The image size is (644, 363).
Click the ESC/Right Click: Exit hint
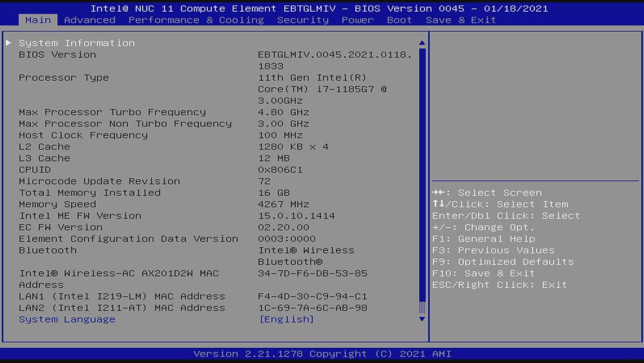point(500,285)
